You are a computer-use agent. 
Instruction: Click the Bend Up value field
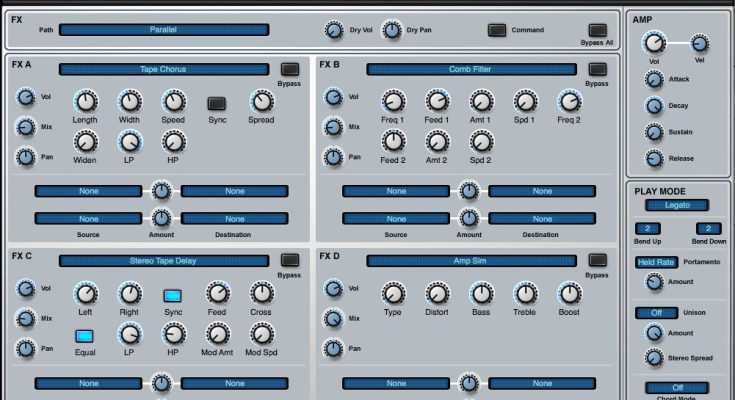pyautogui.click(x=646, y=229)
